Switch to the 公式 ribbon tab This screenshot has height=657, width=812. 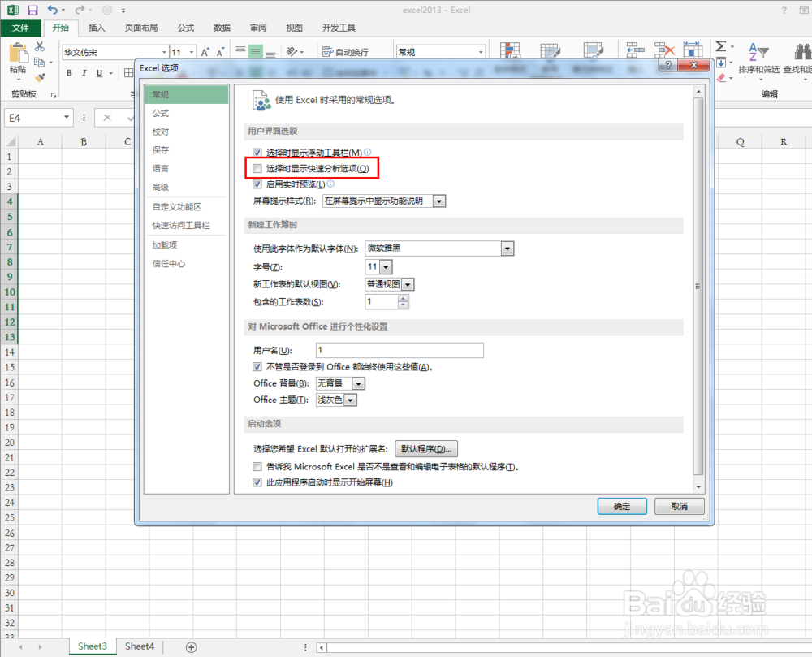185,28
